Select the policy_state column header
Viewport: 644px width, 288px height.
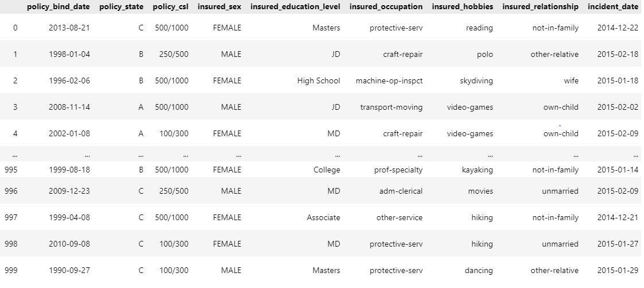pos(121,7)
